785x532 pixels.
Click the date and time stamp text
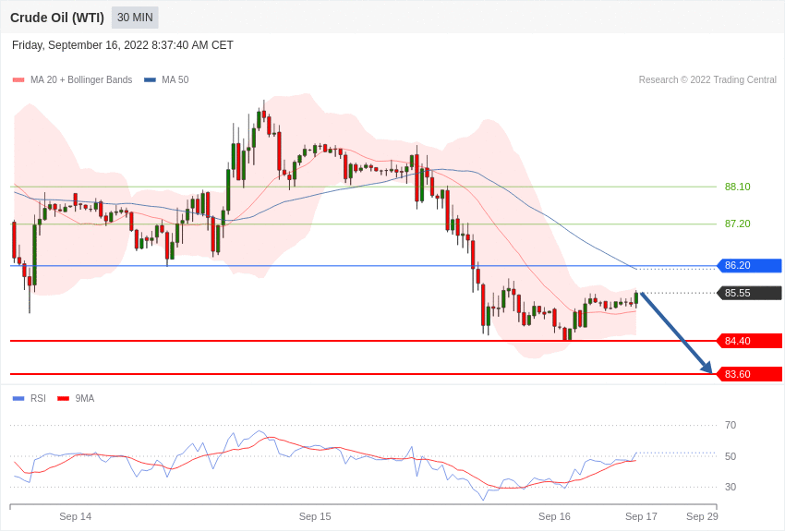click(x=123, y=45)
